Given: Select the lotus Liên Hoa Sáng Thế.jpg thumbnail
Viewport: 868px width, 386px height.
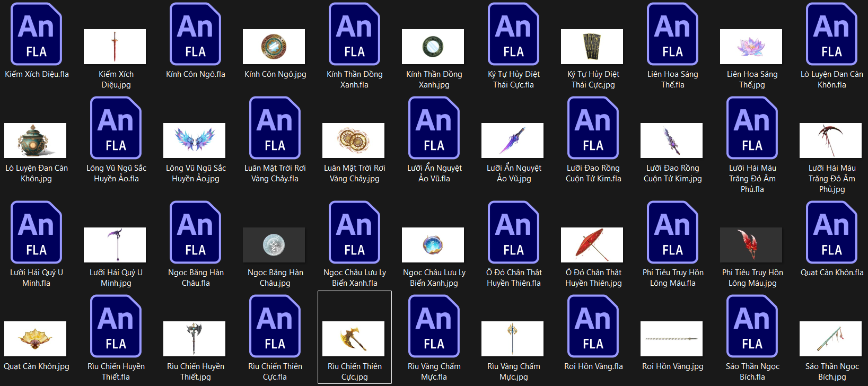Looking at the screenshot, I should (x=751, y=47).
